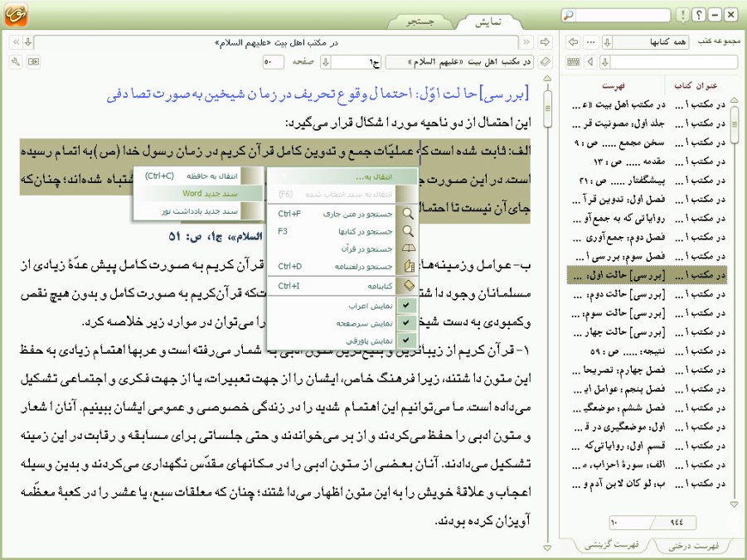Image resolution: width=747 pixels, height=560 pixels.
Task: Select کتابنامه menu item
Action: pyautogui.click(x=343, y=286)
